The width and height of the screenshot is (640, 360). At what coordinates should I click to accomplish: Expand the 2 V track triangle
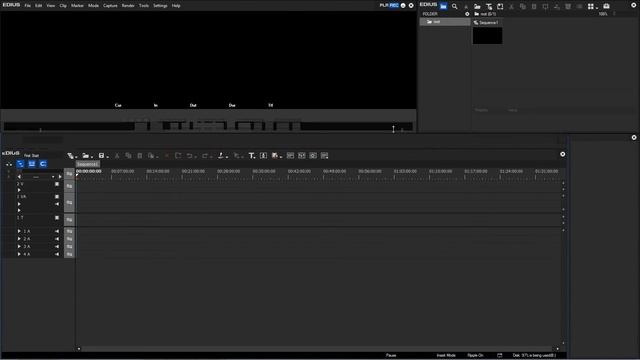19,190
